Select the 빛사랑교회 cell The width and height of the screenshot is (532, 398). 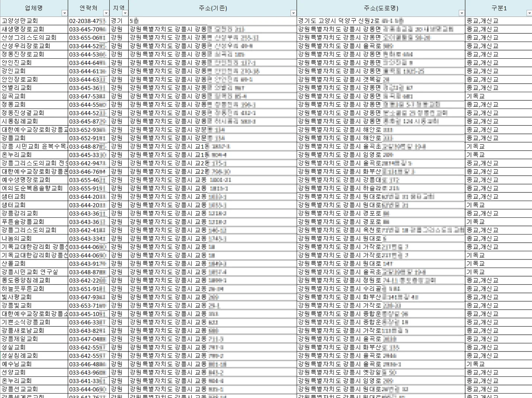[34, 297]
